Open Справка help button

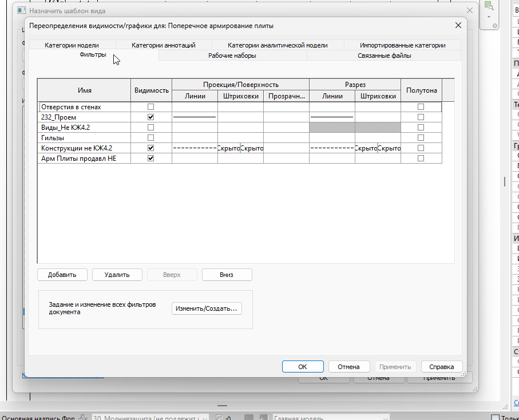[442, 367]
